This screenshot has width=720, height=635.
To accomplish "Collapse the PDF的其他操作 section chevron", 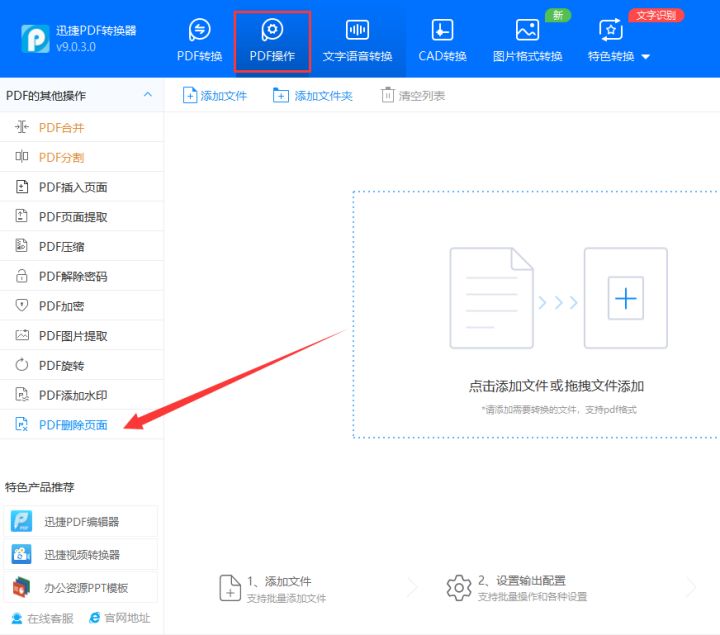I will tap(148, 95).
